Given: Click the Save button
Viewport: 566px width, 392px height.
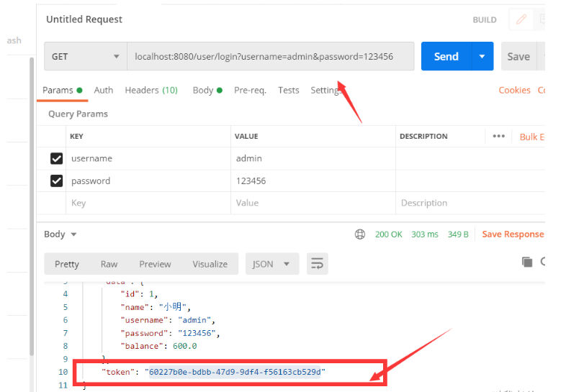Looking at the screenshot, I should [x=518, y=56].
